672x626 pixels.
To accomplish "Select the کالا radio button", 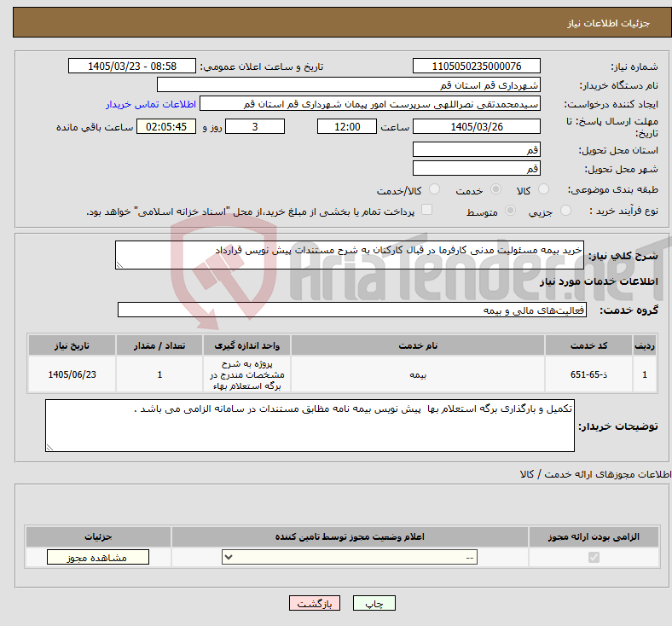I will pyautogui.click(x=543, y=189).
